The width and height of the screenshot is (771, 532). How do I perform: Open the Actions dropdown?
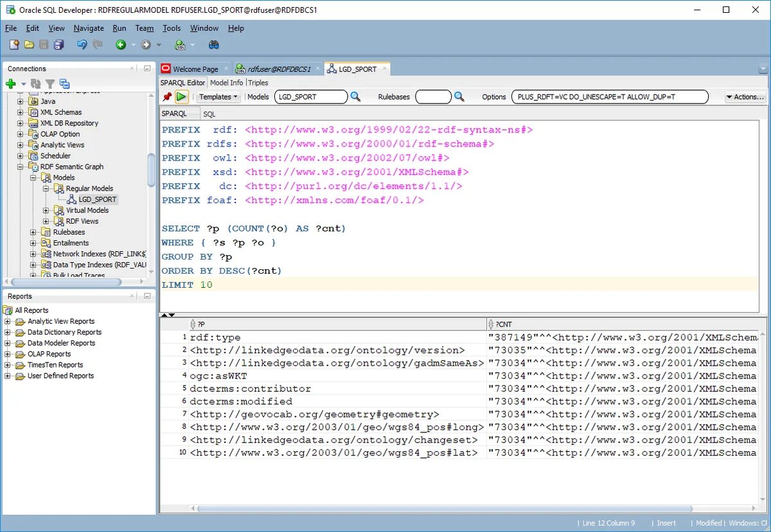click(745, 97)
